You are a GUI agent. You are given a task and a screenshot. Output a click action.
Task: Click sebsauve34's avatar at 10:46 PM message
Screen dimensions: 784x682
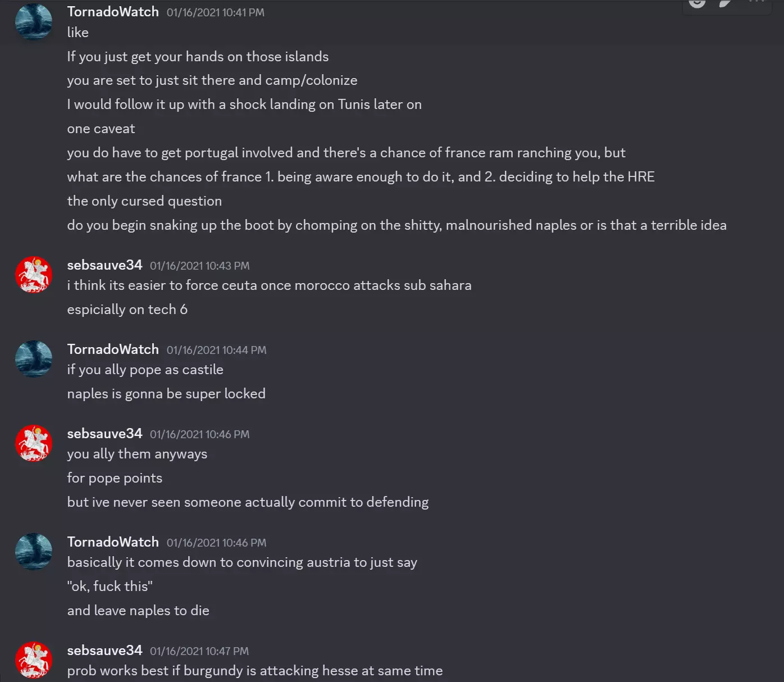pos(34,443)
